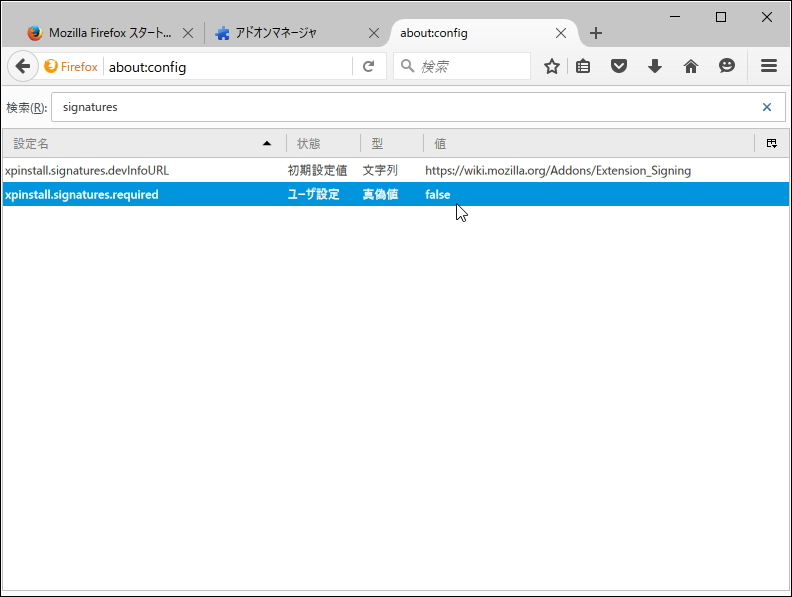Sort by 状態 column header

[323, 143]
